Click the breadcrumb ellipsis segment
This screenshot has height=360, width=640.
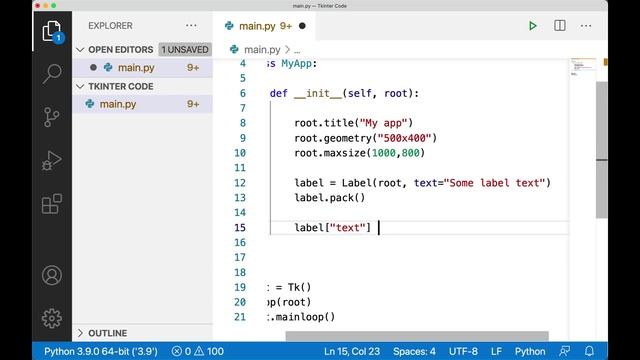pos(297,50)
